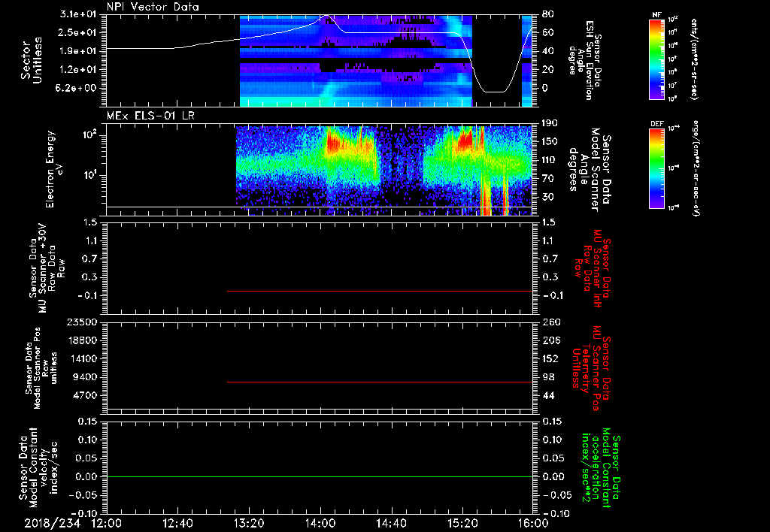This screenshot has width=770, height=532.
Task: Click the NF color scale bar
Action: (657, 59)
